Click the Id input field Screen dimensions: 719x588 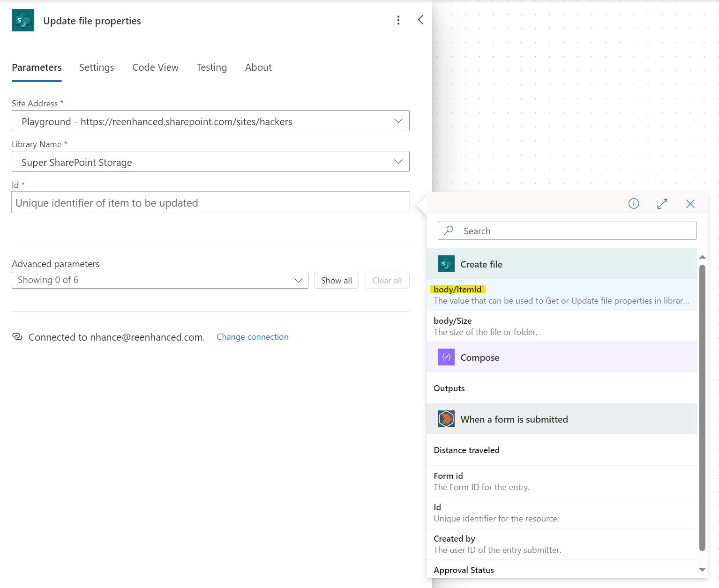pyautogui.click(x=210, y=202)
